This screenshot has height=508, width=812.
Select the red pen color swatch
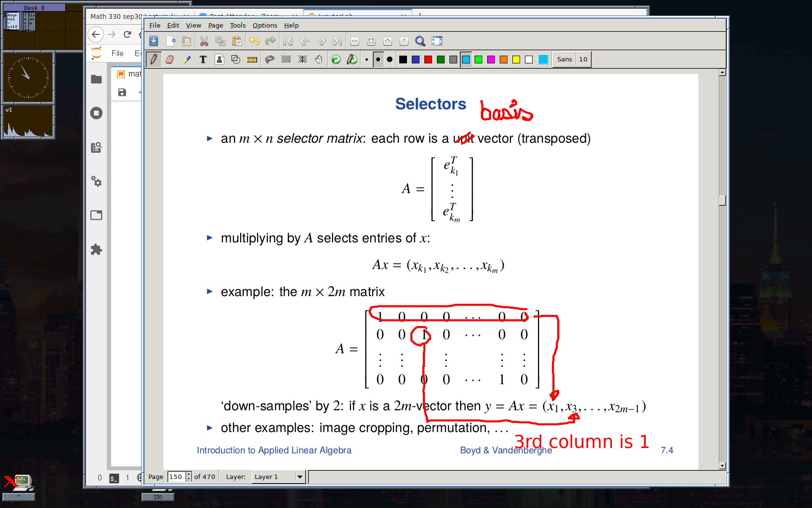coord(428,59)
